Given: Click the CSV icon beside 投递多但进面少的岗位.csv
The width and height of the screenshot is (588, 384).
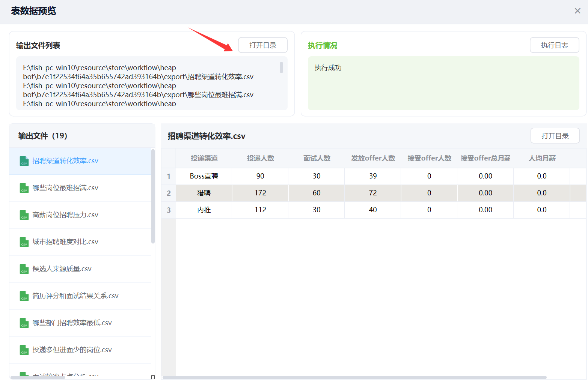Looking at the screenshot, I should (x=24, y=350).
